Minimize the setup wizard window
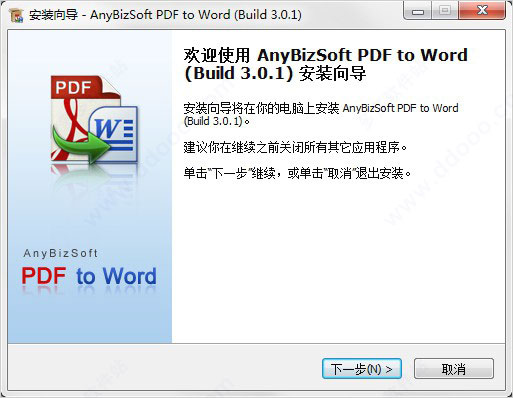This screenshot has height=398, width=513. pyautogui.click(x=418, y=11)
